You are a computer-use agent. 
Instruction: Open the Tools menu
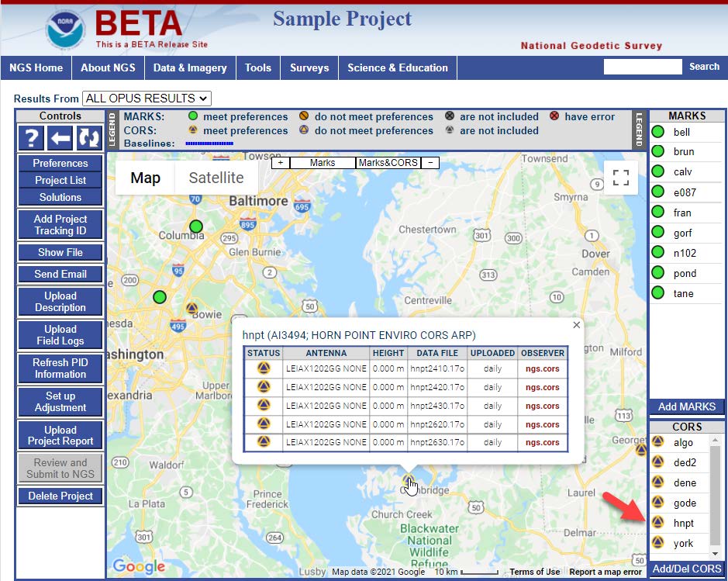coord(258,67)
